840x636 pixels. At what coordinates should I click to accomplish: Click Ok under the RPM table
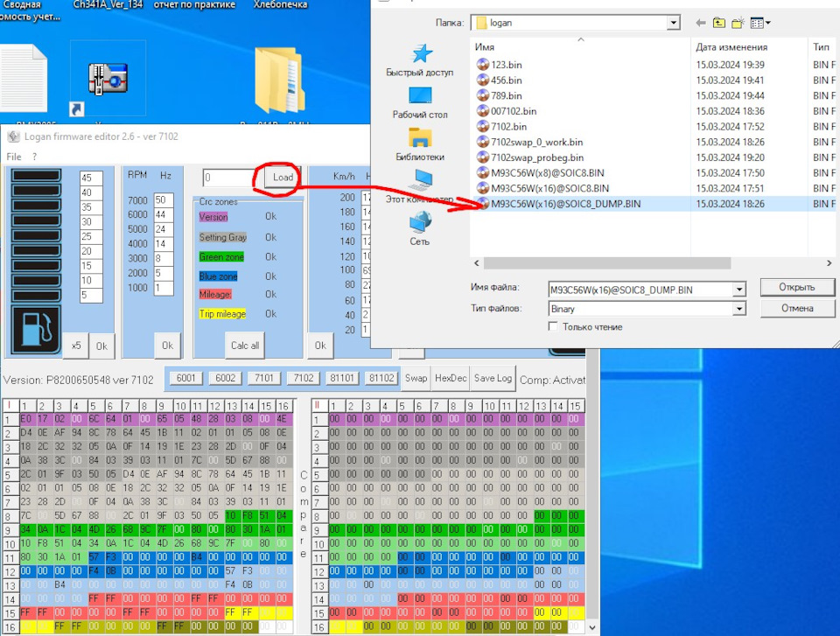[168, 346]
